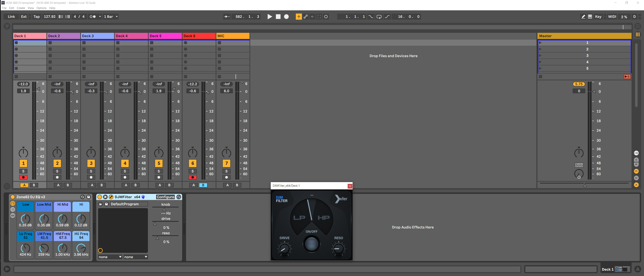Enable Key Map Mode
The image size is (644, 276).
pos(598,16)
